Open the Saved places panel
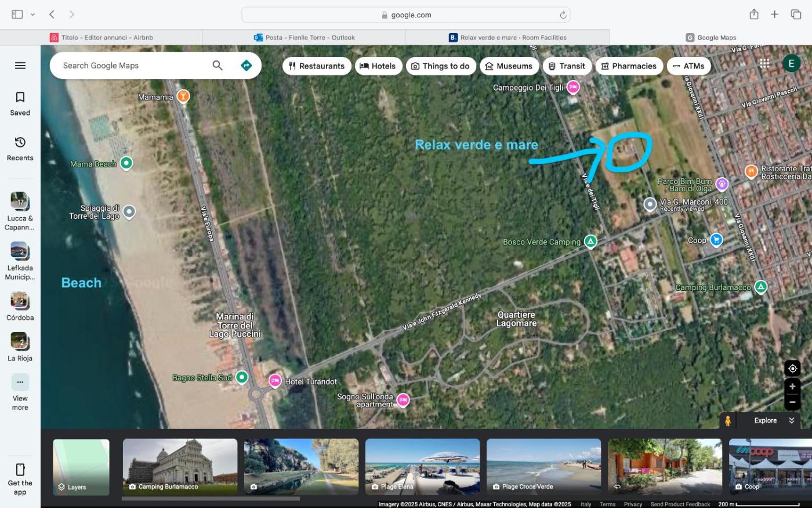 pos(20,103)
